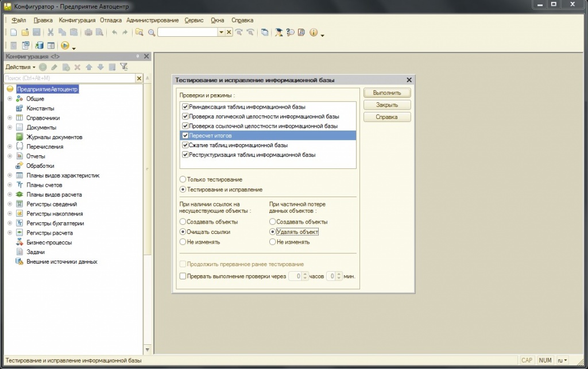Open the toolbar search field dropdown arrow
The height and width of the screenshot is (369, 588).
[221, 32]
